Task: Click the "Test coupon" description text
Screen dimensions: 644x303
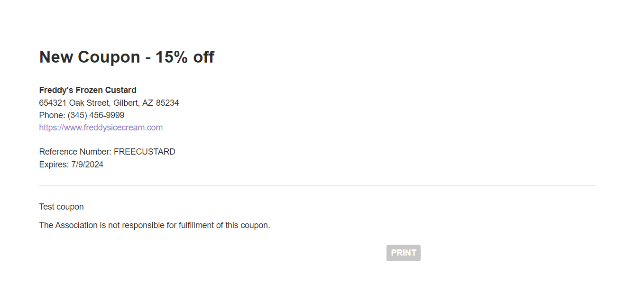Action: coord(62,207)
